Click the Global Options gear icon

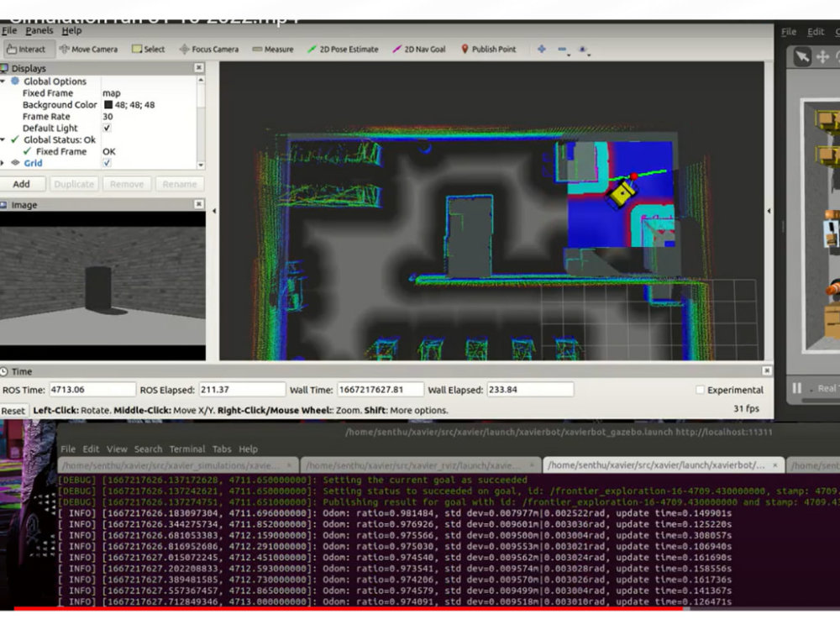pyautogui.click(x=15, y=81)
